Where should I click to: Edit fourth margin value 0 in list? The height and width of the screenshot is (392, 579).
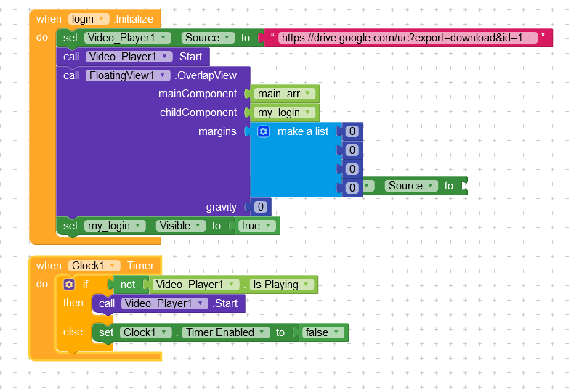coord(352,187)
